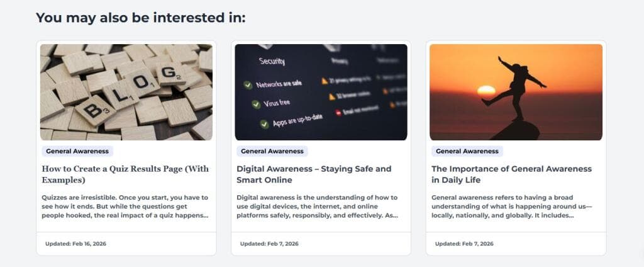The height and width of the screenshot is (267, 644).
Task: Click General Awareness tag on Digital Awareness card
Action: coord(272,151)
